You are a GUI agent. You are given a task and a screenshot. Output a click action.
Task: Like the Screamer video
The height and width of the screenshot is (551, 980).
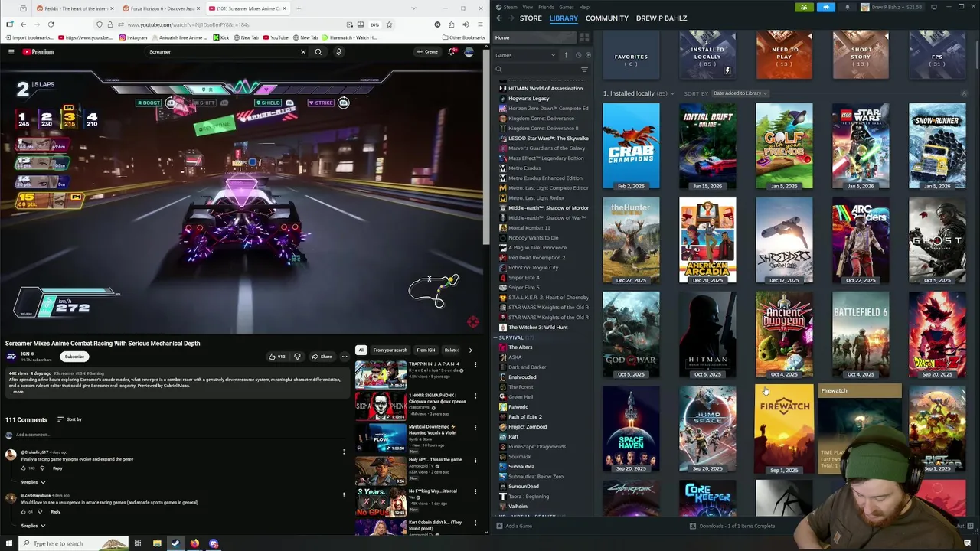click(x=276, y=357)
